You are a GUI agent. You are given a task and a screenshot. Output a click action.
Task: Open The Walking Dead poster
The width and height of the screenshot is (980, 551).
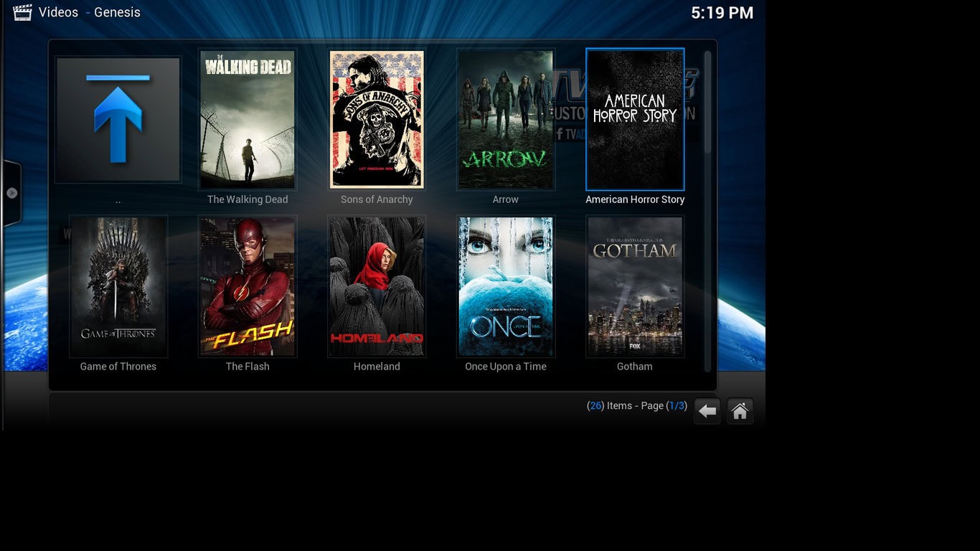pyautogui.click(x=248, y=119)
